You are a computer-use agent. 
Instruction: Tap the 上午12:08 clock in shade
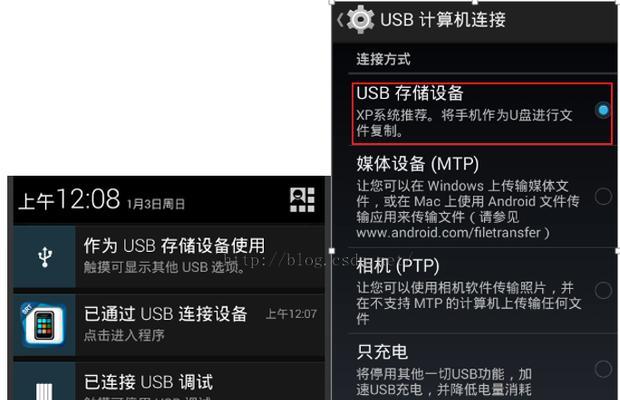pos(69,199)
